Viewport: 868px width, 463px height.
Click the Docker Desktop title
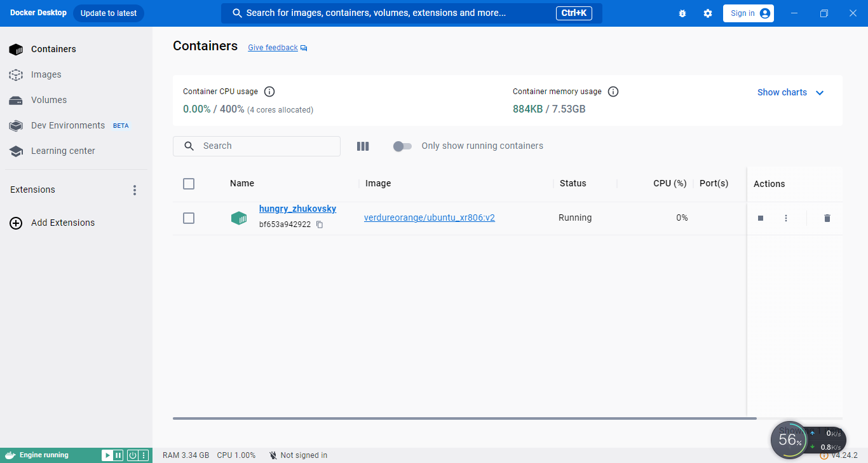point(38,13)
